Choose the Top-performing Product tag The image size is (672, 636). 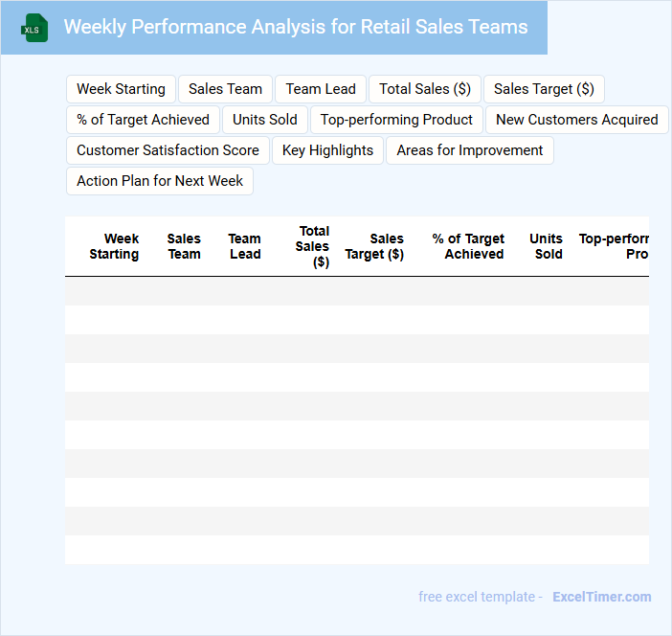396,120
